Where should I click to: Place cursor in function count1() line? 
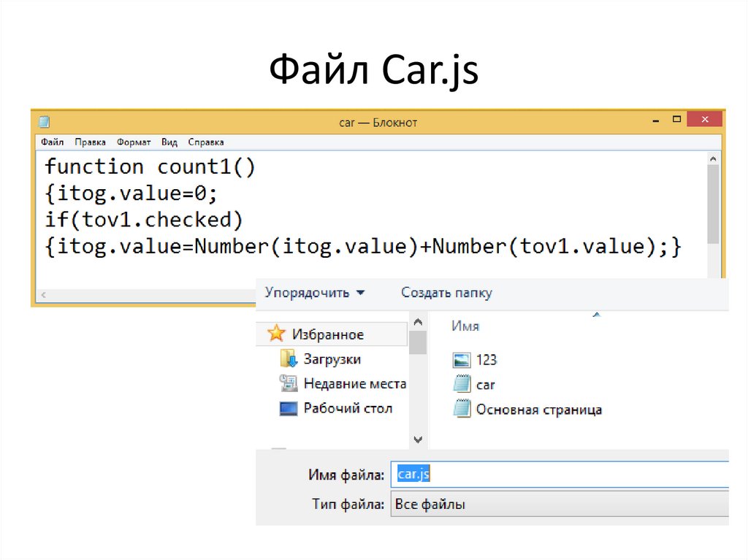pos(150,167)
